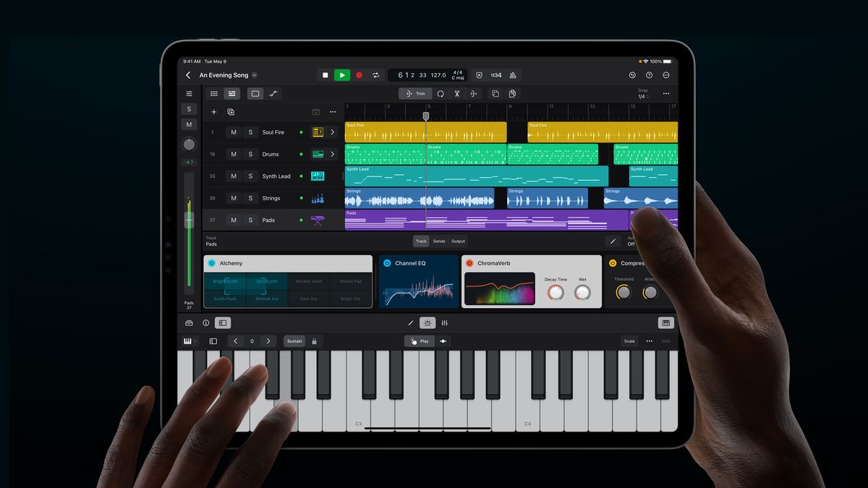Switch to the Live Loops grid icon
The width and height of the screenshot is (868, 488).
(x=213, y=93)
